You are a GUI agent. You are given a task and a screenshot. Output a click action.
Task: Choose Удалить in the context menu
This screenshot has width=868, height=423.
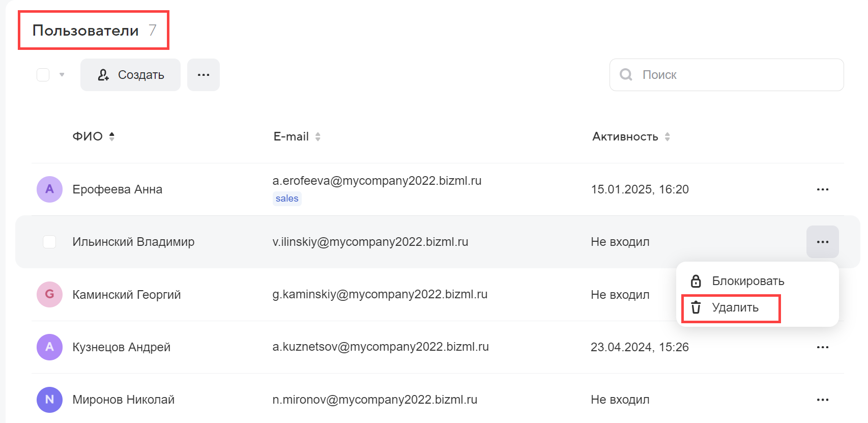(735, 307)
